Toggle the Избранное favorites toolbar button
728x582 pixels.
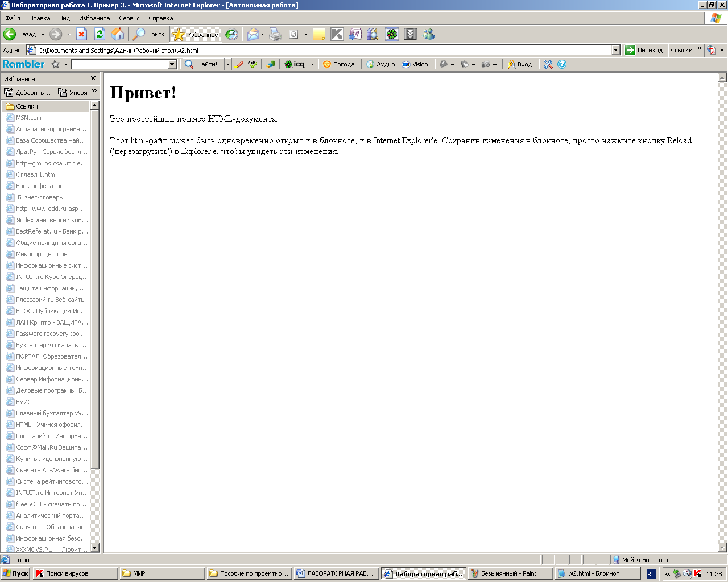tap(196, 34)
